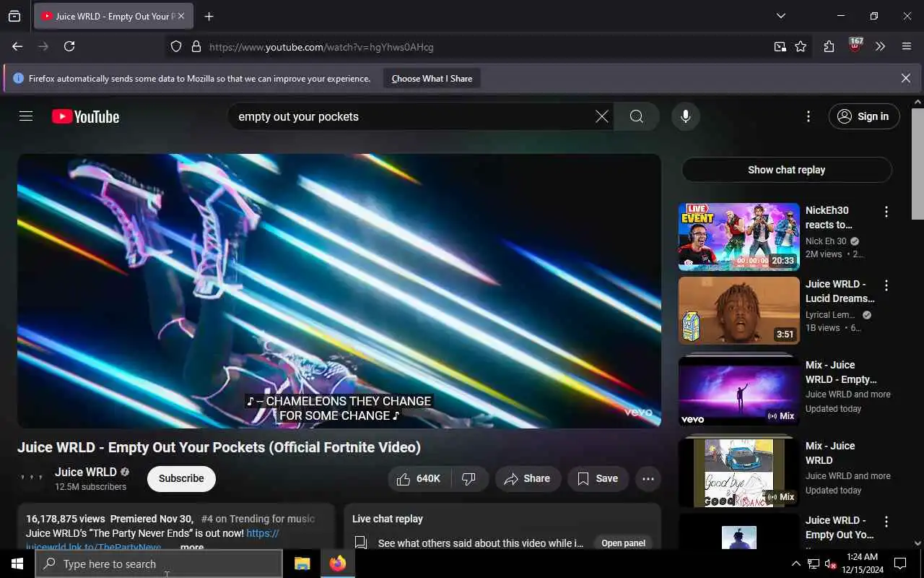The height and width of the screenshot is (578, 924).
Task: Go back in Firefox
Action: click(17, 46)
